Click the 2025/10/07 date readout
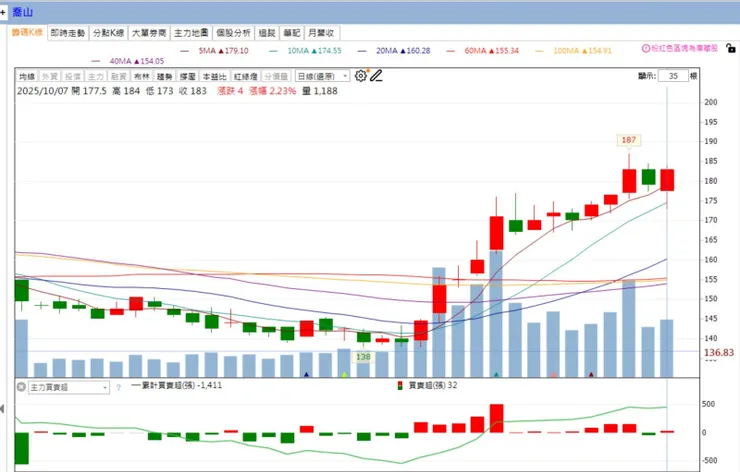740x472 pixels. pyautogui.click(x=42, y=91)
